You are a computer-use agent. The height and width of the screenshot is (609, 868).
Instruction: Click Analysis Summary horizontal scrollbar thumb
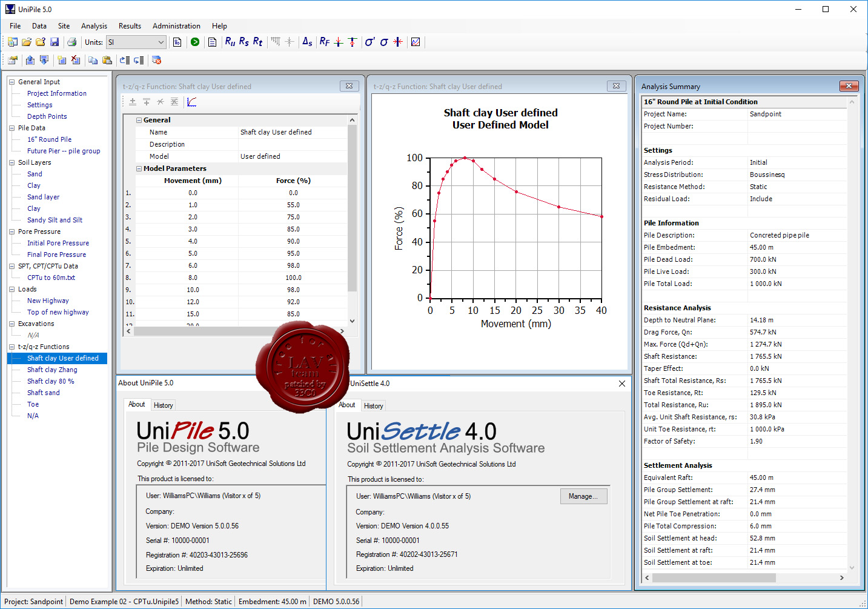714,577
